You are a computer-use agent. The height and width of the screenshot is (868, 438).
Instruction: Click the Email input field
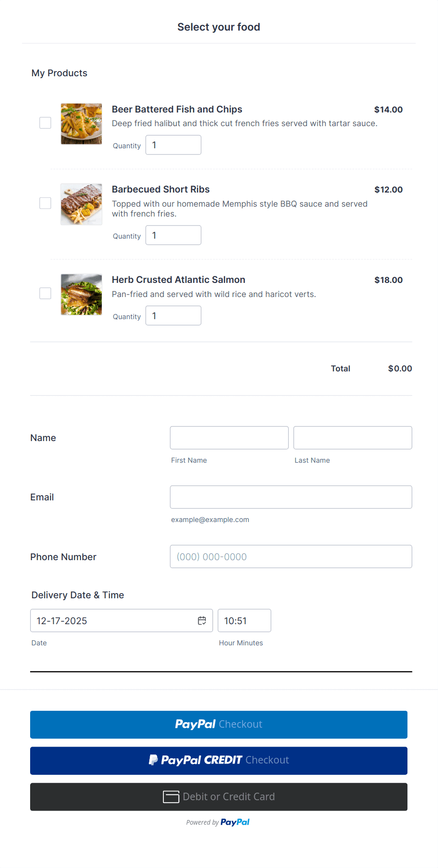pyautogui.click(x=291, y=497)
